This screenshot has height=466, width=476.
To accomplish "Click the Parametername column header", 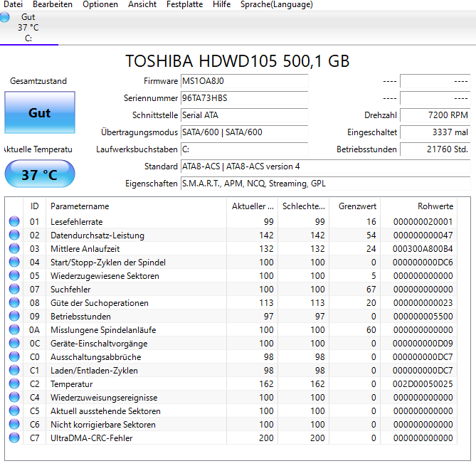I will (137, 206).
